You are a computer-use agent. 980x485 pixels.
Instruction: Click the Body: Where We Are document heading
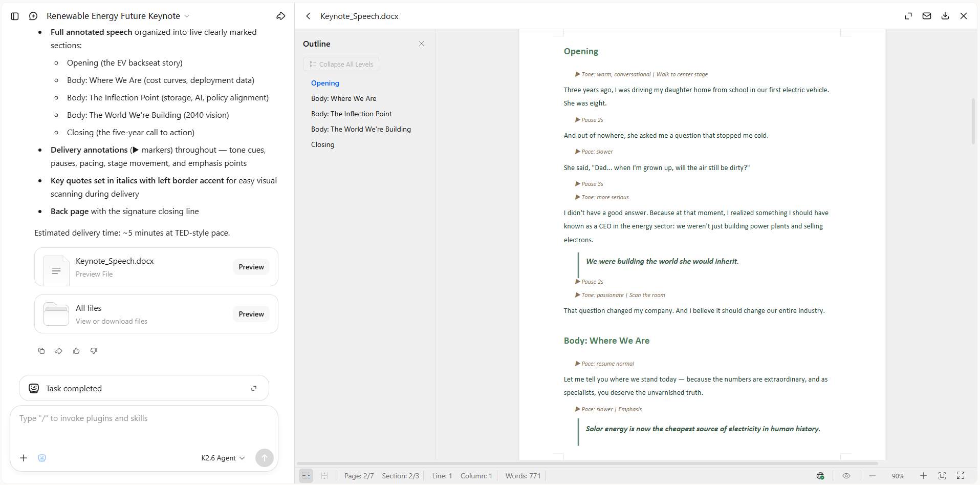click(x=606, y=341)
